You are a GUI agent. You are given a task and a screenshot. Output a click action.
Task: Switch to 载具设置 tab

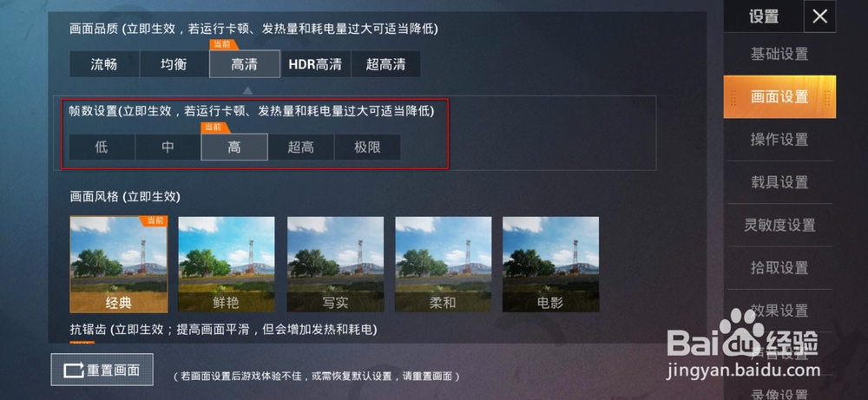(779, 182)
